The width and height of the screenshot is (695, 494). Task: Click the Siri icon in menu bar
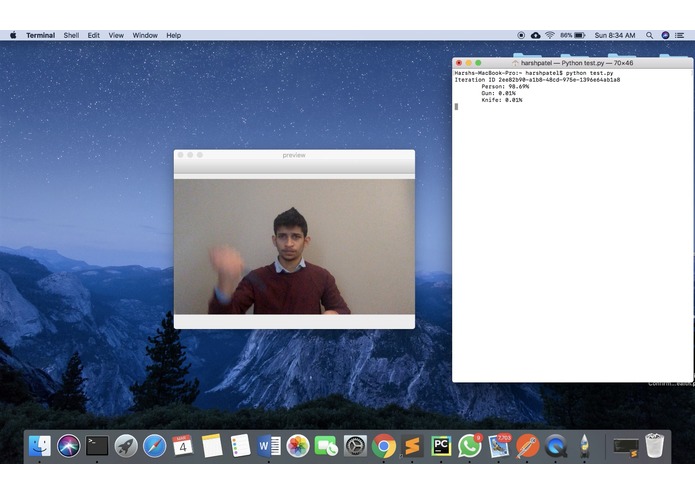click(x=665, y=35)
